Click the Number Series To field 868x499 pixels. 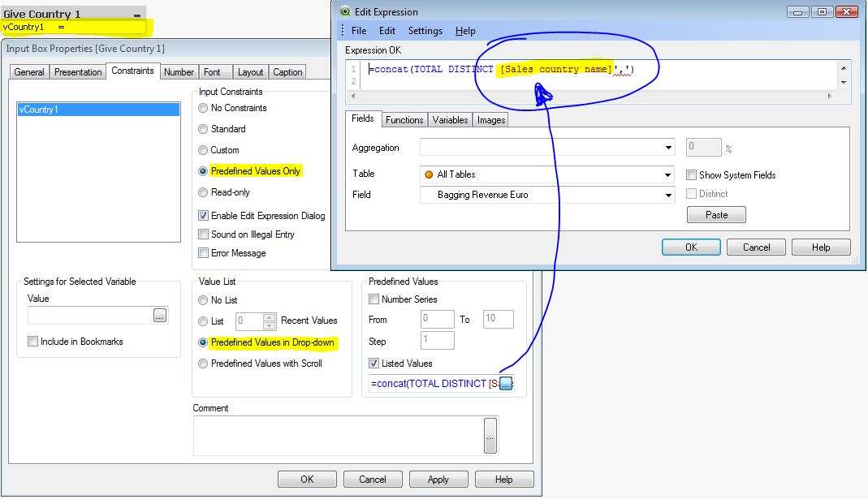coord(499,319)
